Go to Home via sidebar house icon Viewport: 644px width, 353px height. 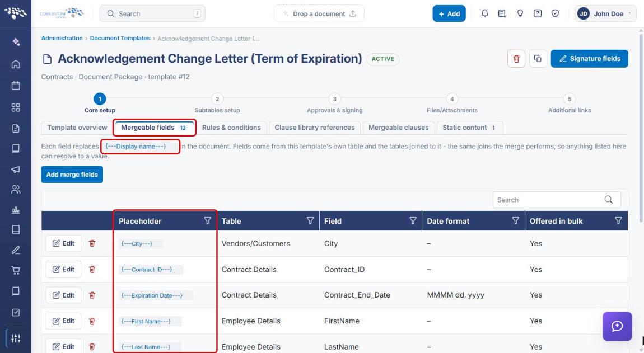(x=16, y=64)
